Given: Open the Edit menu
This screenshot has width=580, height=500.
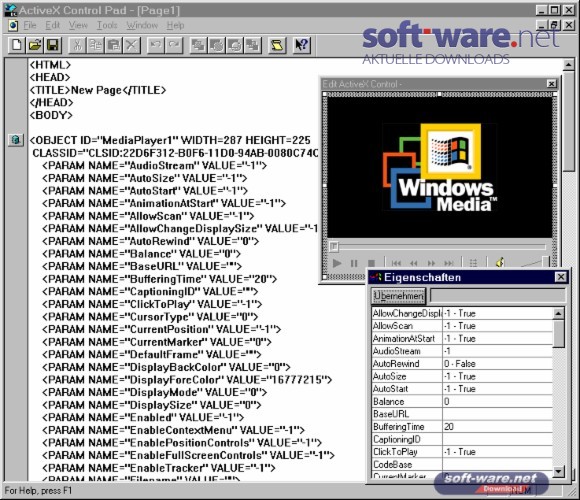Looking at the screenshot, I should [x=53, y=26].
